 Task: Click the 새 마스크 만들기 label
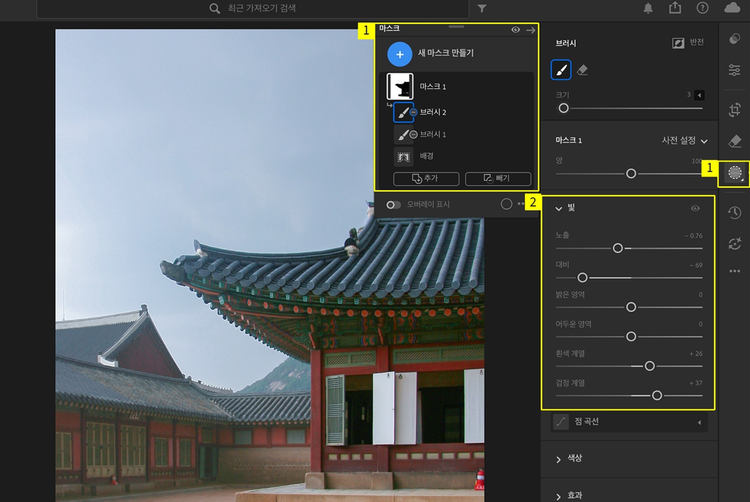pyautogui.click(x=446, y=53)
